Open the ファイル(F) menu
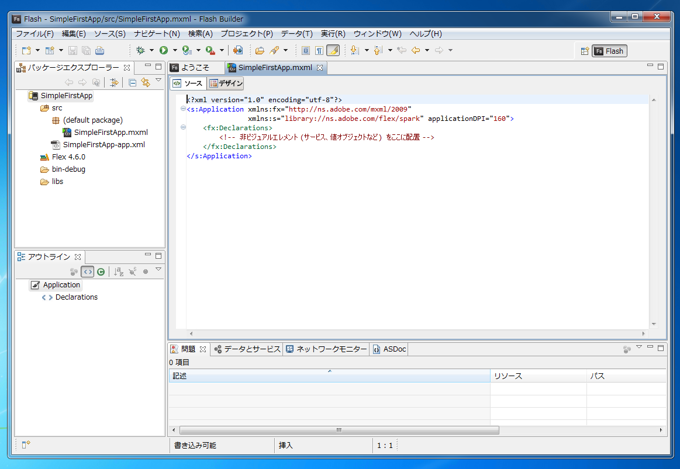 35,33
